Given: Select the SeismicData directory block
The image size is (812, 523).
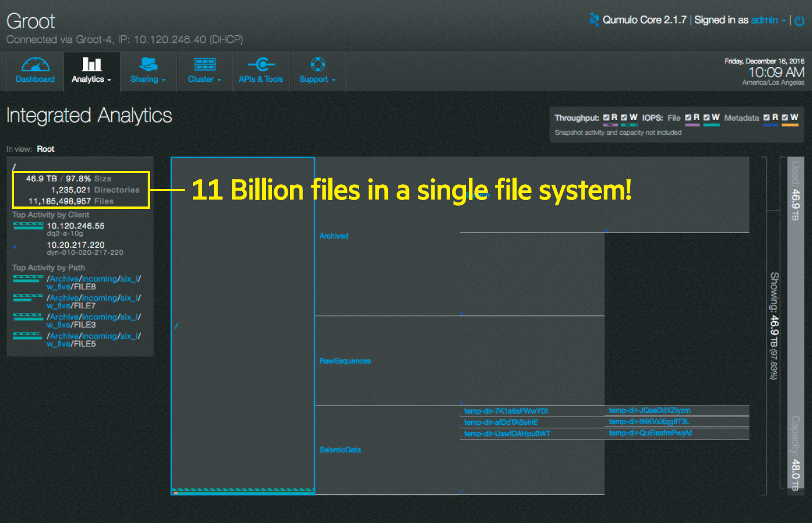Looking at the screenshot, I should [340, 450].
